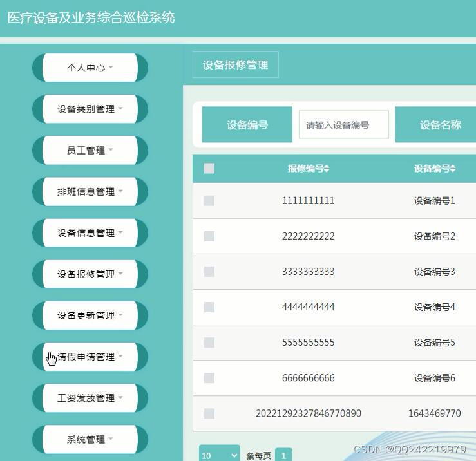
Task: Expand the 设备更新管理 arrow in sidebar
Action: point(120,315)
